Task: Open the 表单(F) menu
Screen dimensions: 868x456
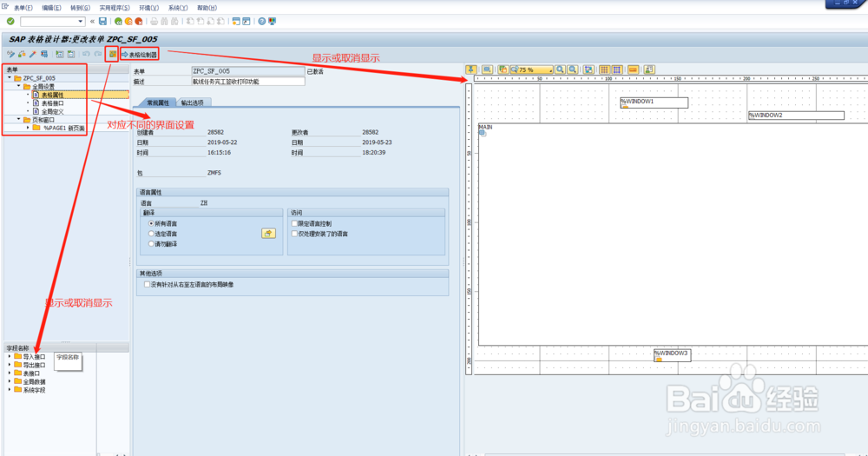Action: click(23, 8)
